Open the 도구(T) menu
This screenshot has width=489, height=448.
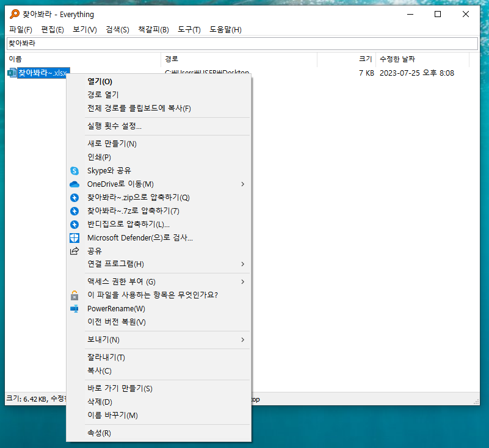[189, 30]
